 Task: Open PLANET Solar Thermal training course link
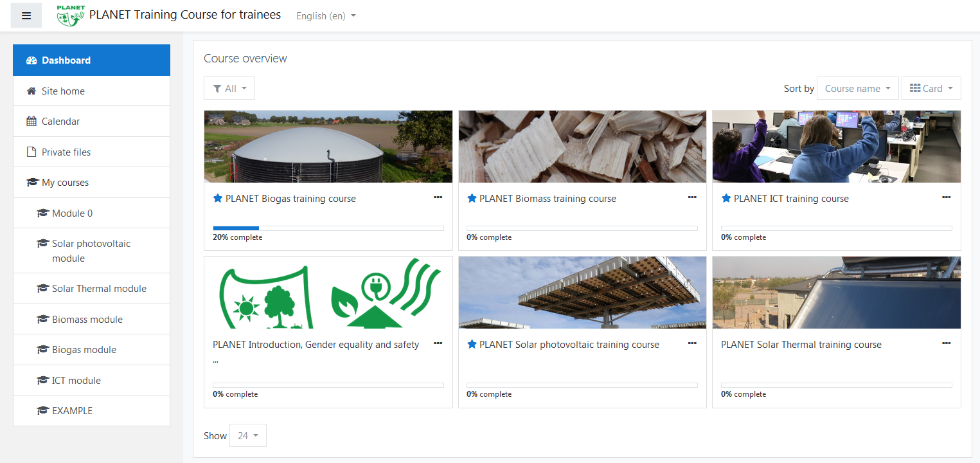(801, 345)
